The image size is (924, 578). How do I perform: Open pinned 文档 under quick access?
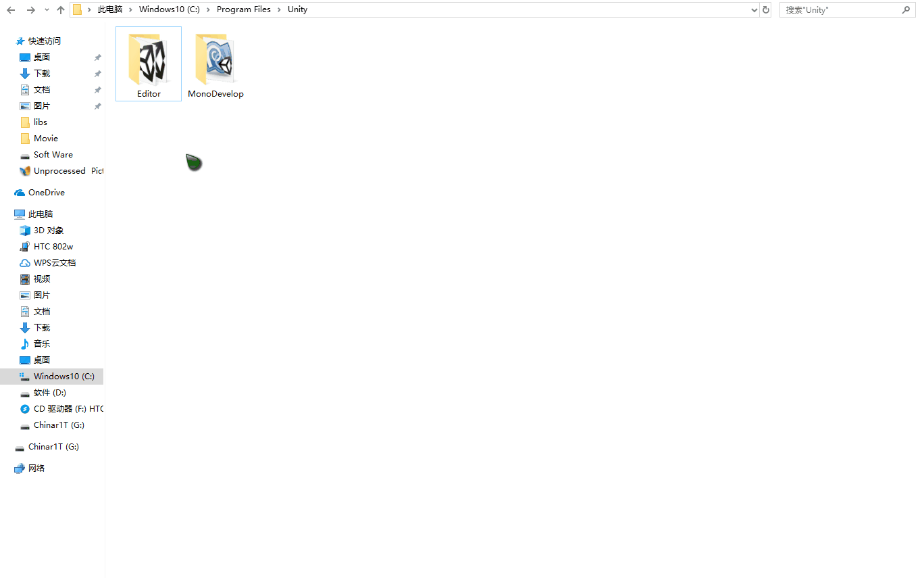coord(42,90)
